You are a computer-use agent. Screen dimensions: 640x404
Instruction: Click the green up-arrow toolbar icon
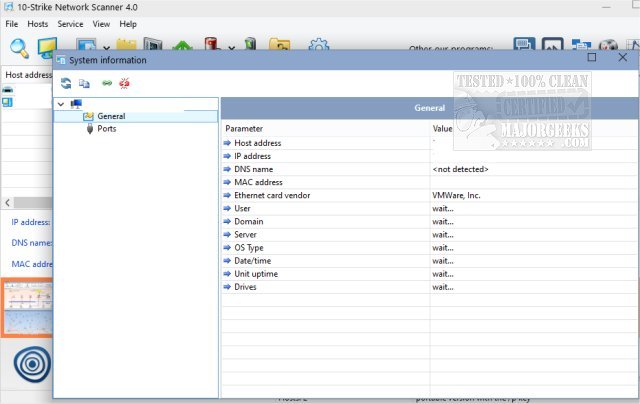[x=182, y=45]
